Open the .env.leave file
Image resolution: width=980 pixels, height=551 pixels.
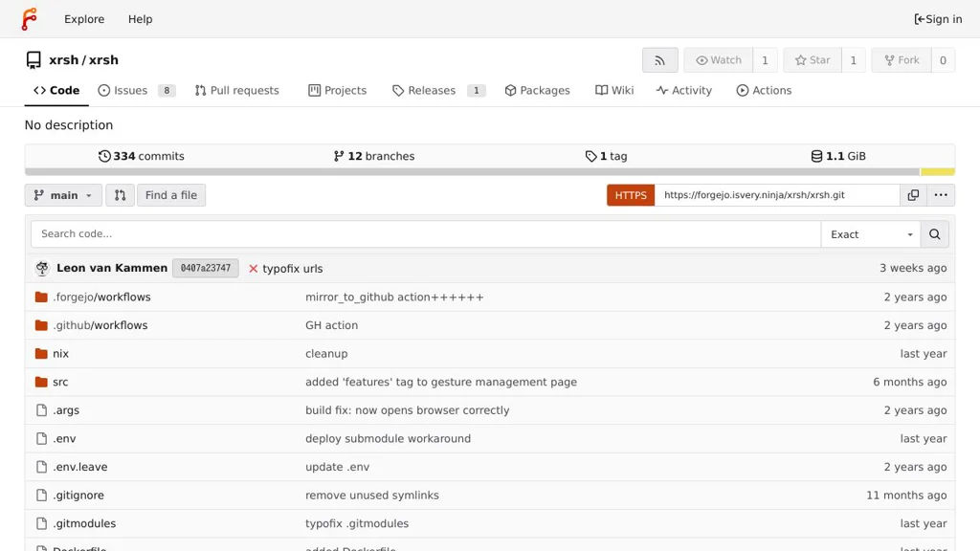click(x=80, y=467)
